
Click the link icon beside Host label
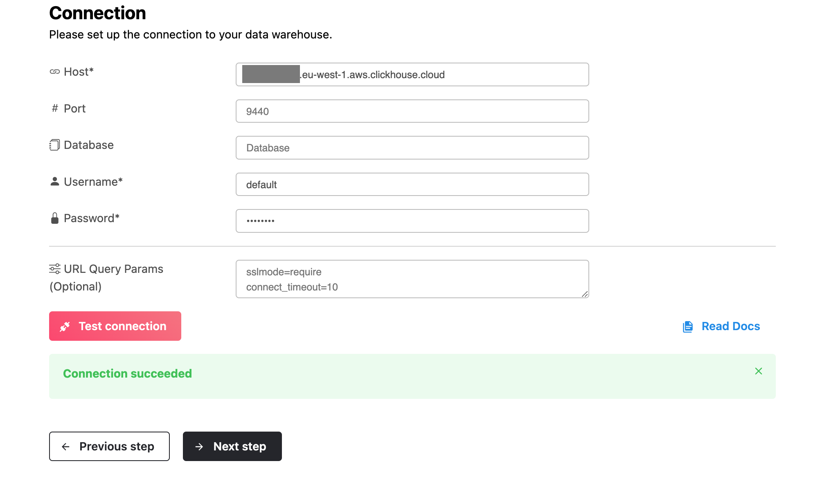pyautogui.click(x=54, y=72)
